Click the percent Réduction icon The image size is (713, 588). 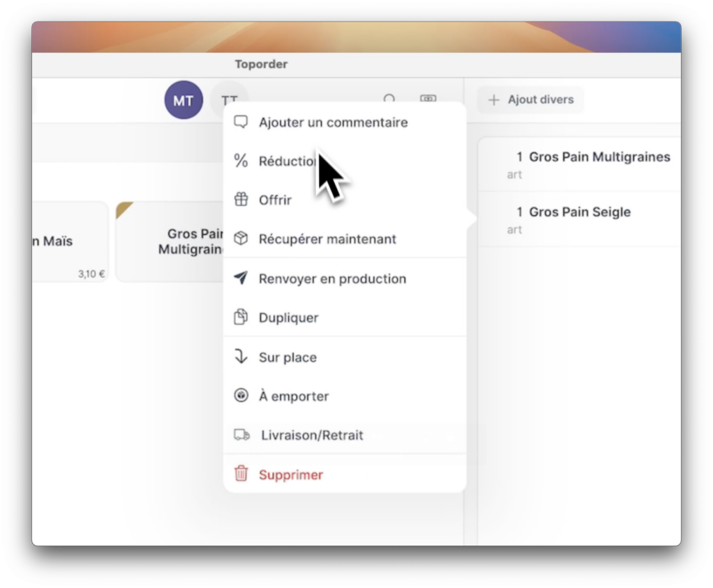241,161
